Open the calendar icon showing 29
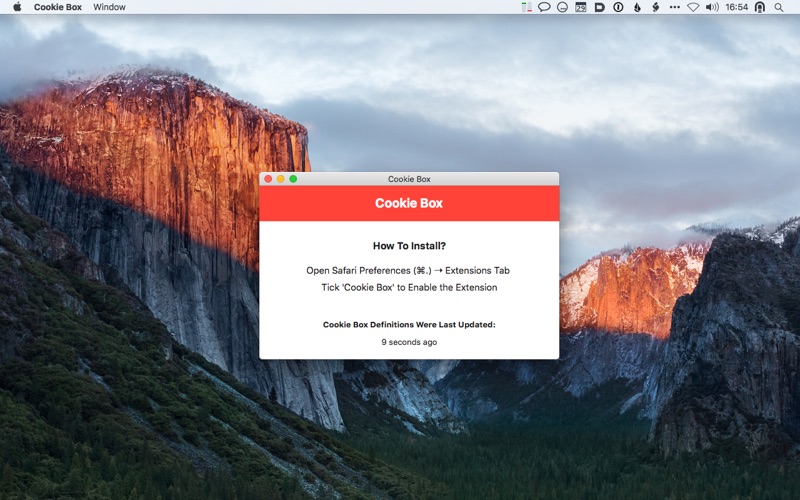The width and height of the screenshot is (800, 500). click(581, 7)
